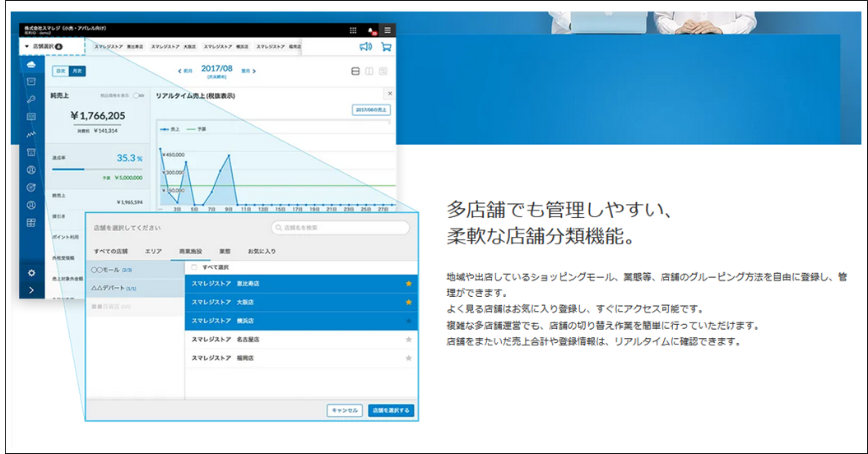
Task: Open the 業態 tab
Action: click(x=225, y=252)
